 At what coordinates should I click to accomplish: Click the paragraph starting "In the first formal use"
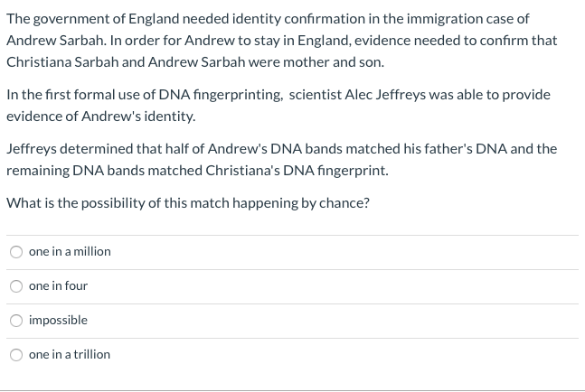point(278,106)
